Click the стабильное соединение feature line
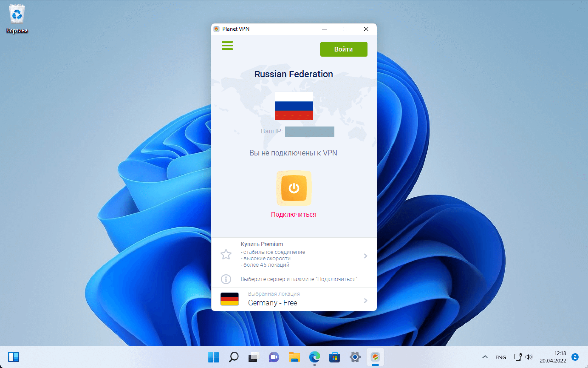588x368 pixels. 273,252
